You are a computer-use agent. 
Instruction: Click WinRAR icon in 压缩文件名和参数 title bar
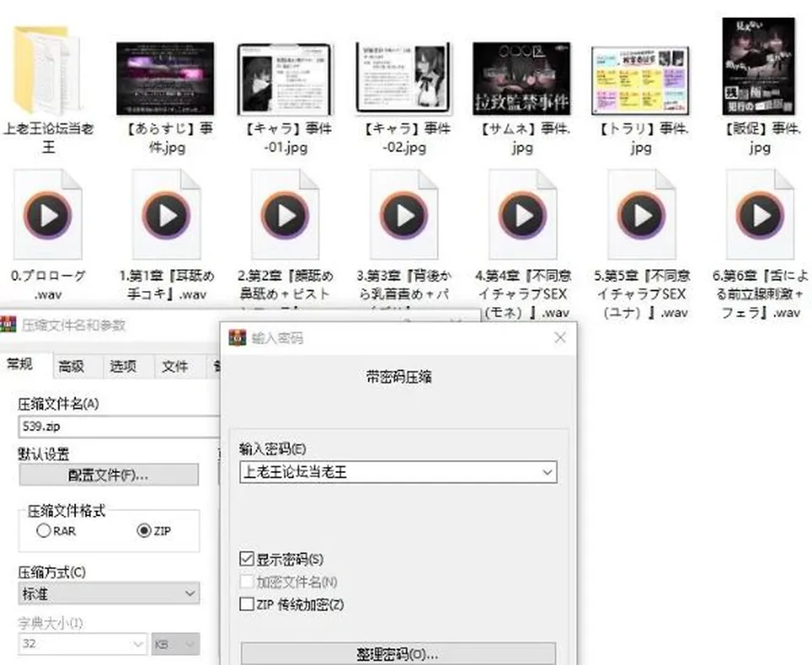8,325
